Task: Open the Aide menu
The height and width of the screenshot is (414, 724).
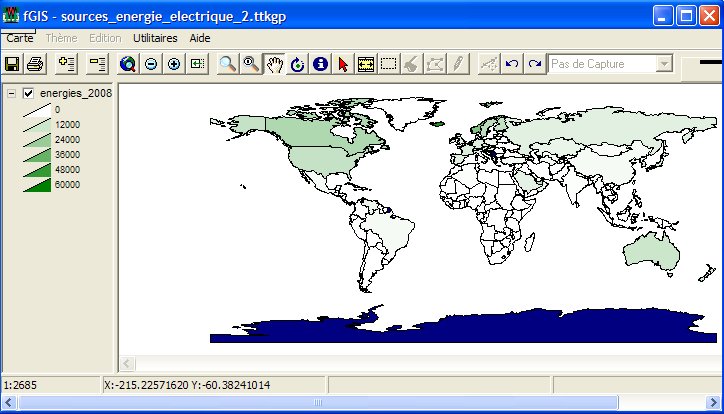Action: 200,37
